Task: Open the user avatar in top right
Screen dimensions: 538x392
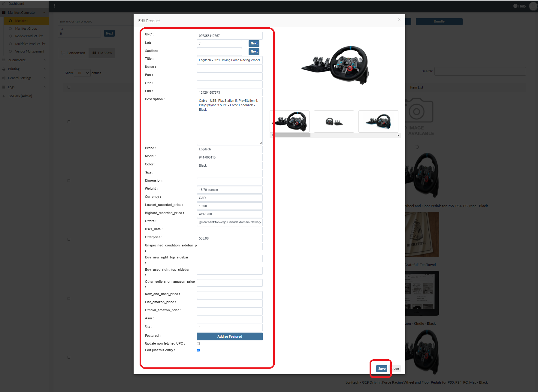Action: tap(533, 6)
